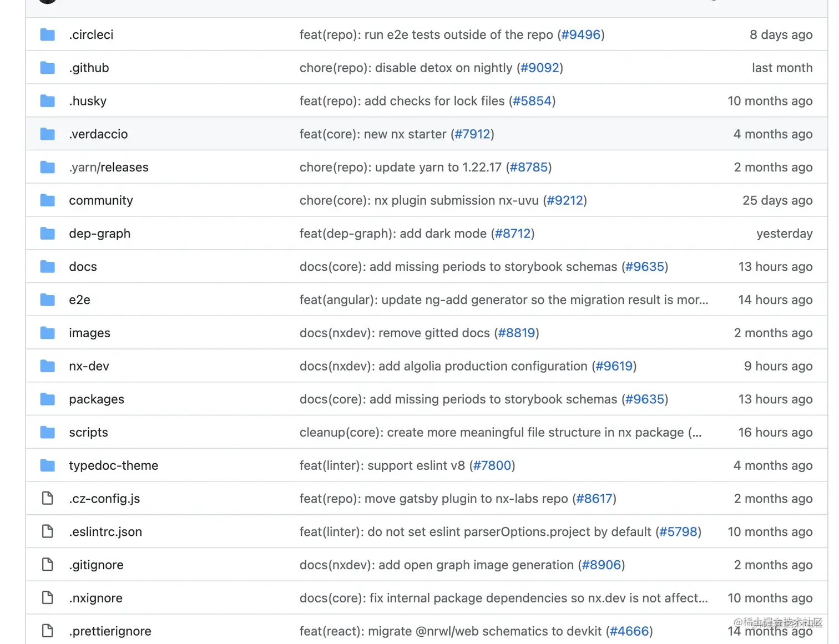Open the .github folder

[89, 68]
